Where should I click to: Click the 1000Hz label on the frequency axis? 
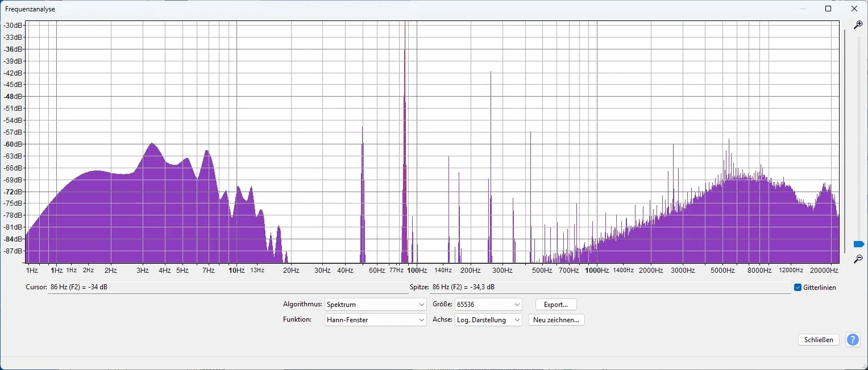597,271
